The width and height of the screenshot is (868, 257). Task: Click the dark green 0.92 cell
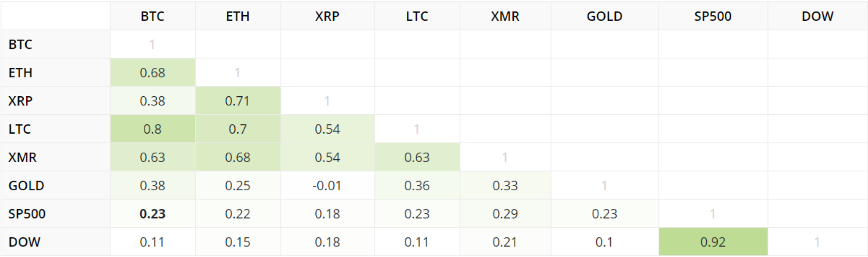(x=713, y=242)
